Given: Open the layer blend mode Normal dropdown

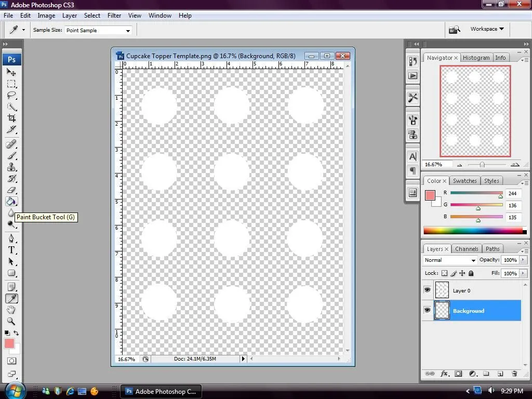Looking at the screenshot, I should tap(449, 260).
